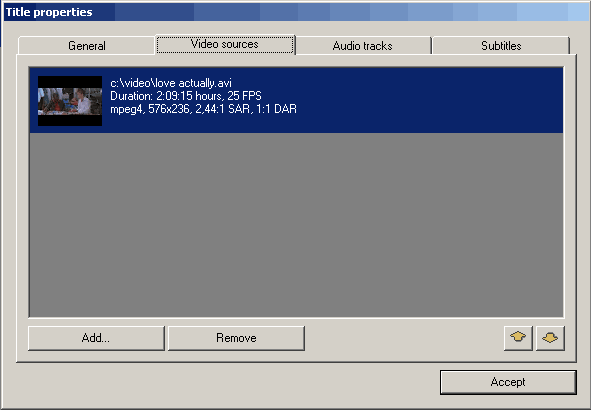Viewport: 591px width, 410px height.
Task: Click the mpeg4, 576x236 info line
Action: pos(204,109)
